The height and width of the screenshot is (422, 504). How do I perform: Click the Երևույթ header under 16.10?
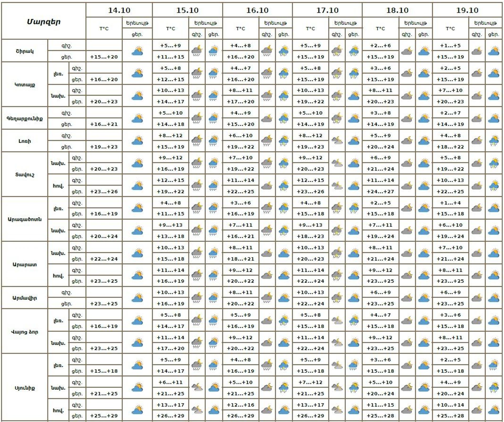coord(275,23)
